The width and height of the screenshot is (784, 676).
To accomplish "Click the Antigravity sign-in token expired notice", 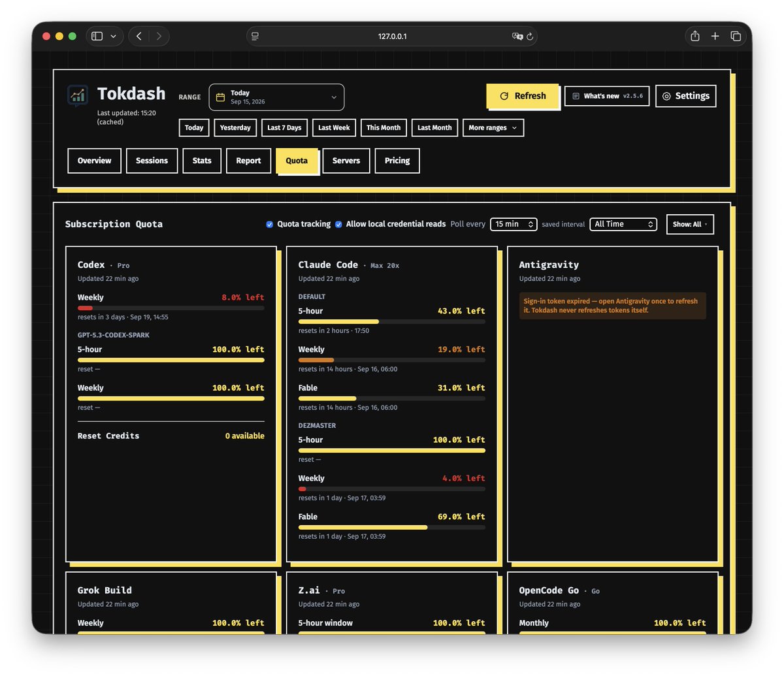I will 613,306.
